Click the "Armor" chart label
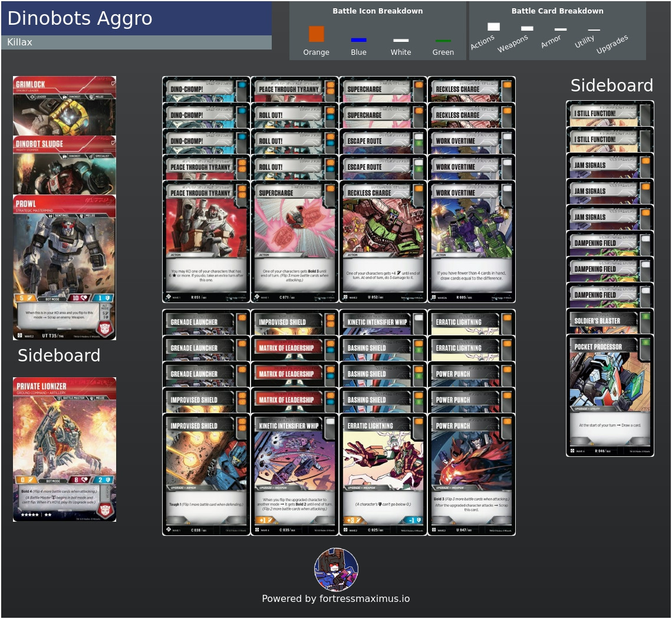Image resolution: width=672 pixels, height=619 pixels. point(551,41)
